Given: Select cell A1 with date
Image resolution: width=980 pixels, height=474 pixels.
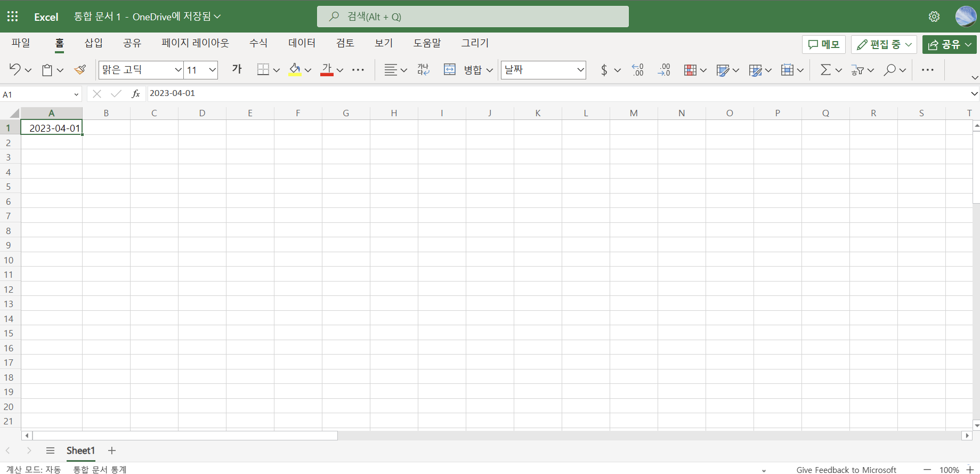Looking at the screenshot, I should (x=52, y=128).
